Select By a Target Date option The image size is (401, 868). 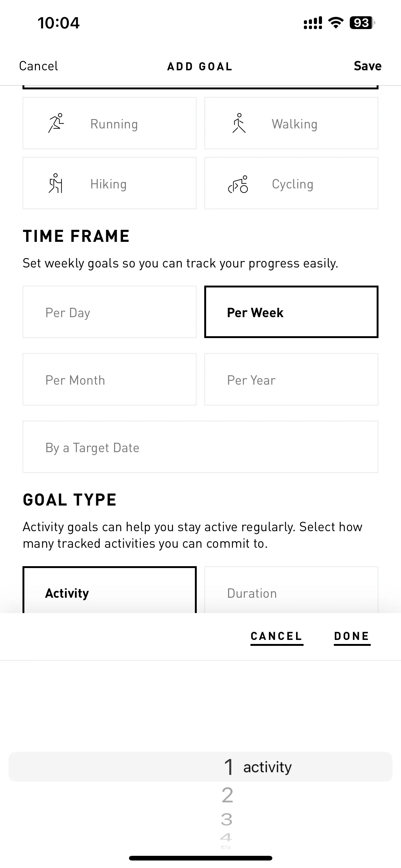[200, 447]
